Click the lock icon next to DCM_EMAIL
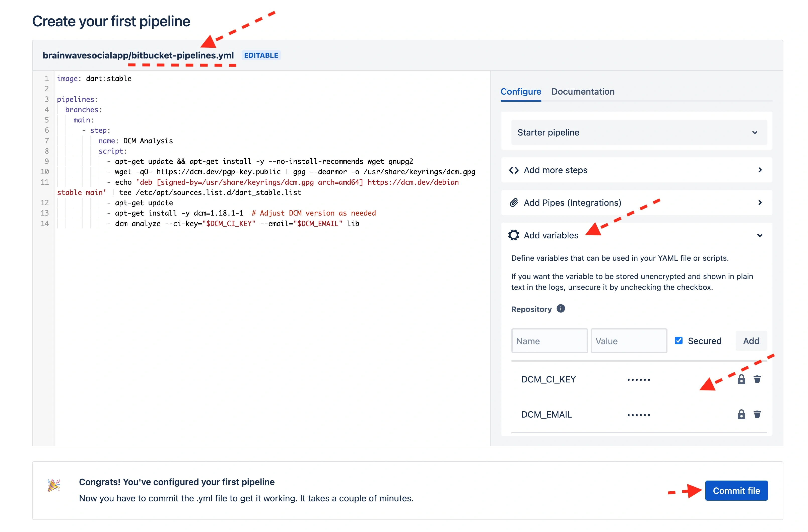 [x=742, y=414]
